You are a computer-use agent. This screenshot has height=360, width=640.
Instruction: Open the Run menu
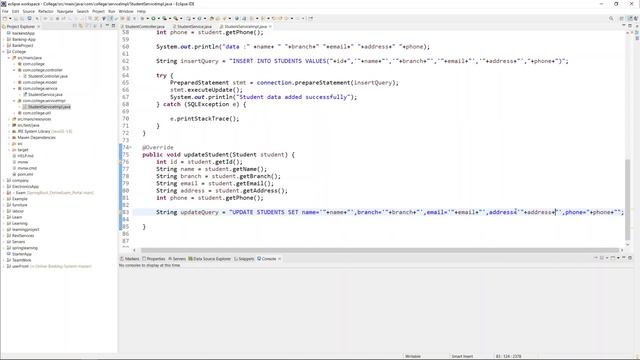pyautogui.click(x=111, y=11)
